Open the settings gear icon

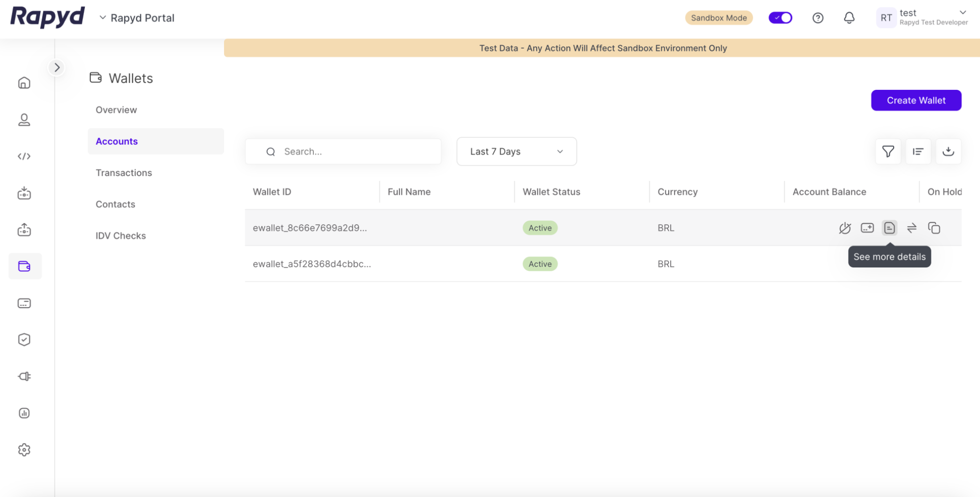pos(24,450)
